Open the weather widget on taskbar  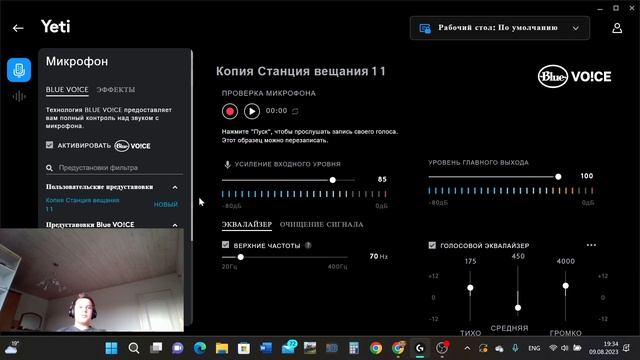pyautogui.click(x=11, y=348)
